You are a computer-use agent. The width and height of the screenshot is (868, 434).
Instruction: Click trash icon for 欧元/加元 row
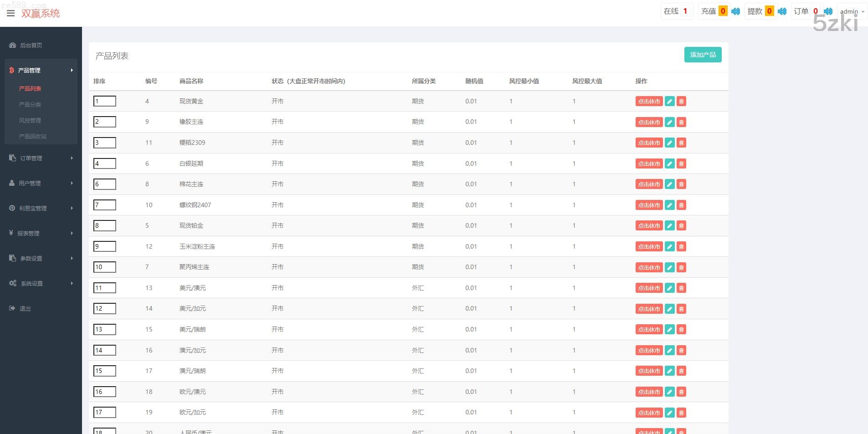click(681, 413)
